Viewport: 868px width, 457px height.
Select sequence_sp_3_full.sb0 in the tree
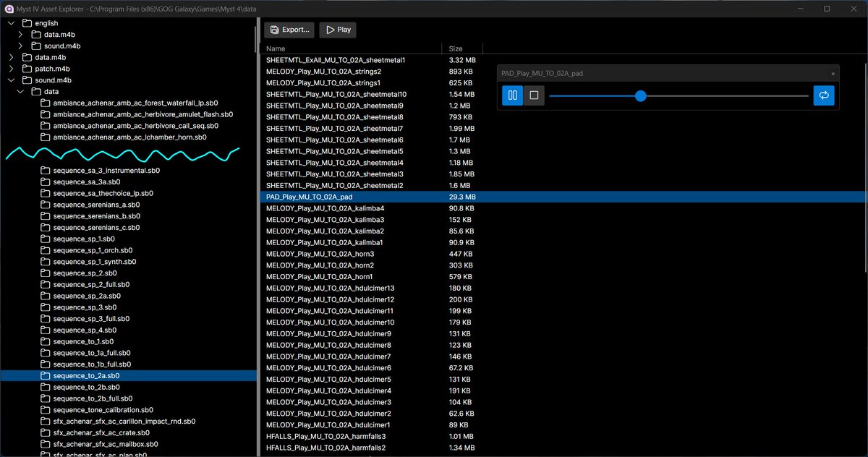91,319
